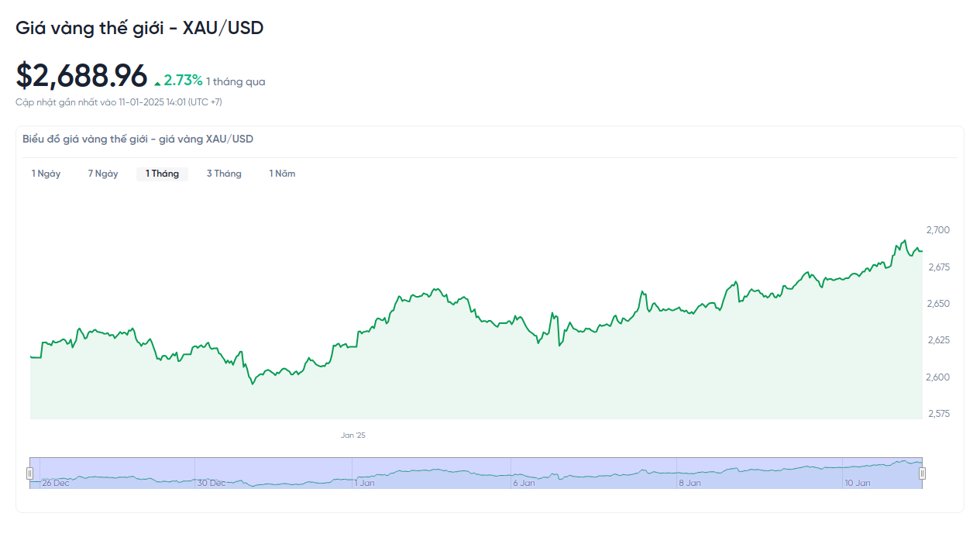
Task: Click the $2,688.96 gold price
Action: click(x=81, y=76)
